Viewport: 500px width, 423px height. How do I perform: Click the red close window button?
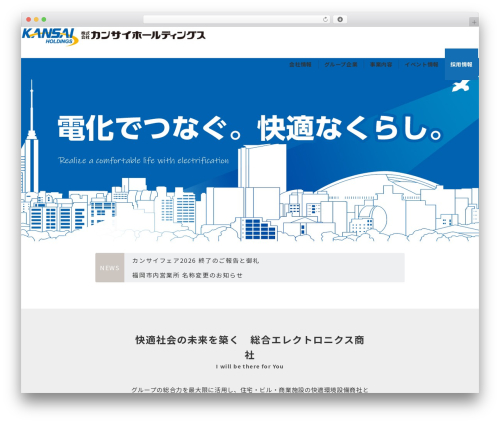(29, 20)
